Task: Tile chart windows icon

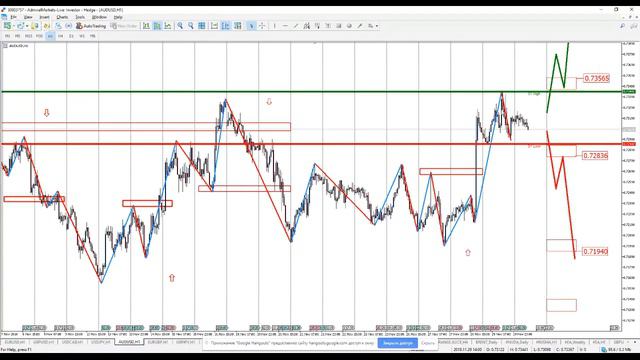Action: click(x=202, y=26)
